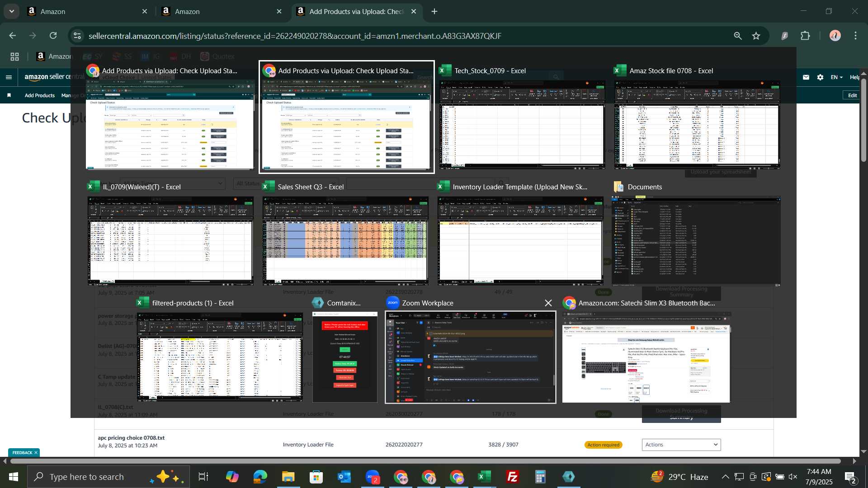
Task: Switch to second Amazon browser tab
Action: pyautogui.click(x=221, y=11)
